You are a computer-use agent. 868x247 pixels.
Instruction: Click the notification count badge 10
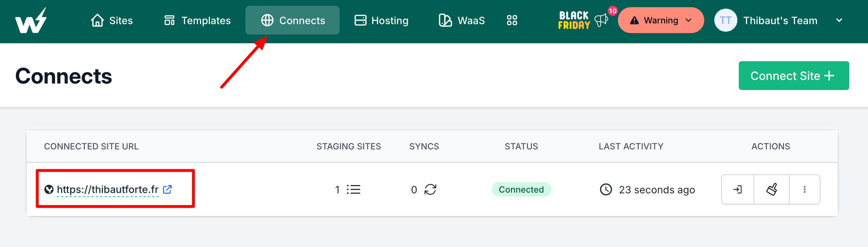612,11
